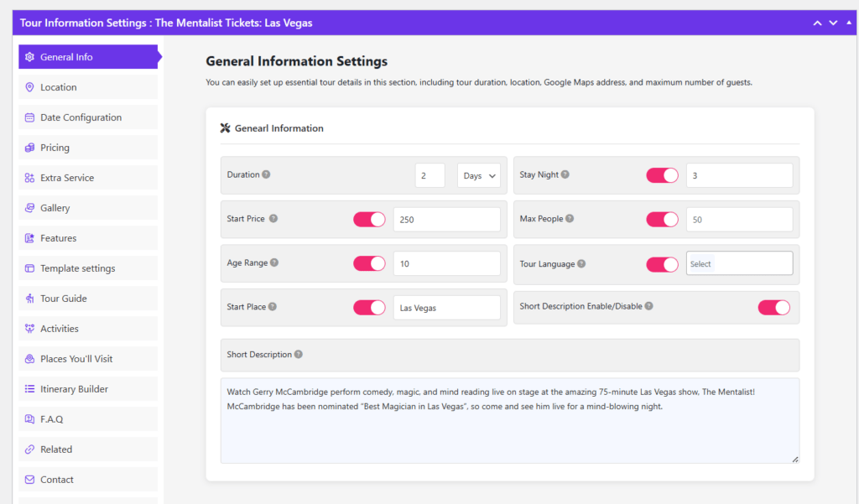The height and width of the screenshot is (504, 859).
Task: Click the Gallery icon in the sidebar
Action: [x=30, y=207]
